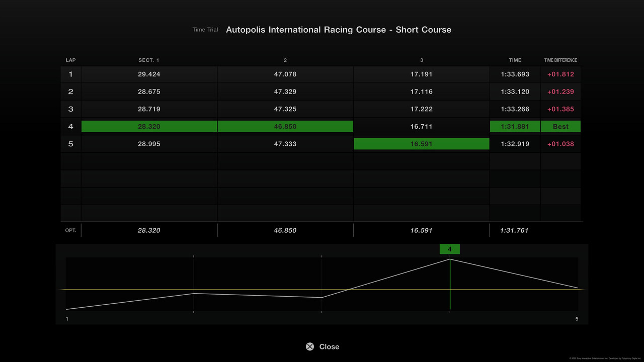Image resolution: width=644 pixels, height=362 pixels.
Task: Click time difference +01.812
Action: [560, 74]
